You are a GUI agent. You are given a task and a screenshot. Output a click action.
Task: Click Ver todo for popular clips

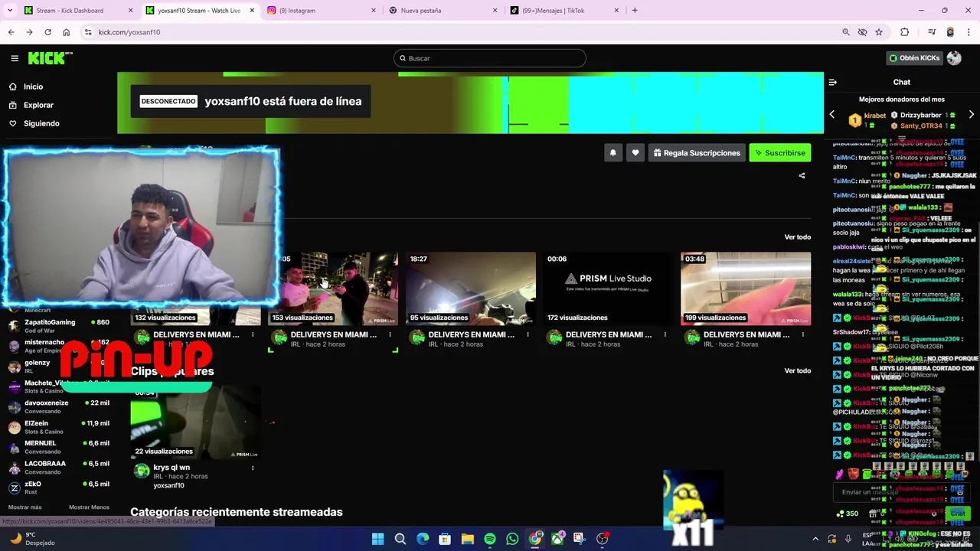tap(797, 371)
